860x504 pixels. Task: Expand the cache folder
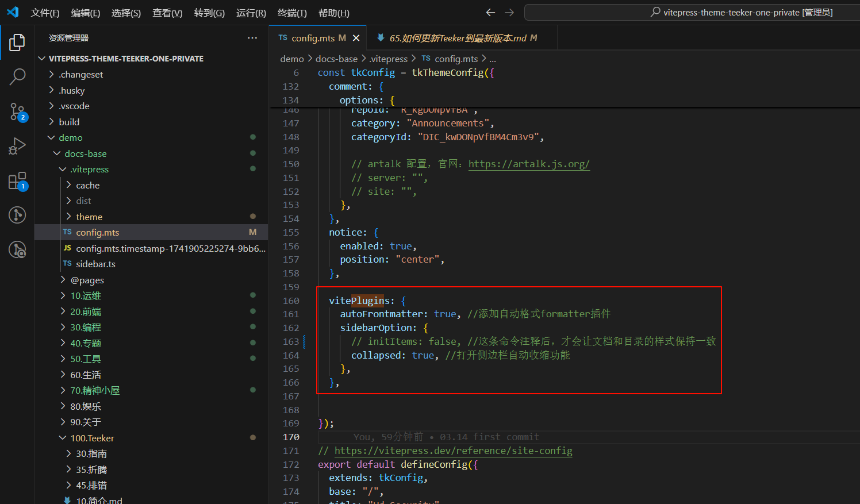pyautogui.click(x=88, y=185)
